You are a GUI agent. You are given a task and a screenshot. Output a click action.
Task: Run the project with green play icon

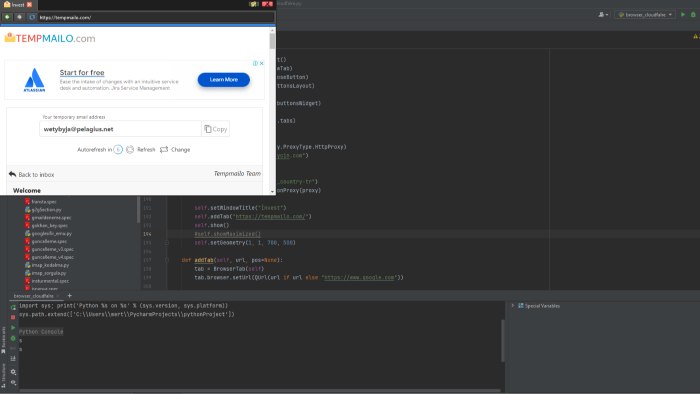click(x=683, y=15)
